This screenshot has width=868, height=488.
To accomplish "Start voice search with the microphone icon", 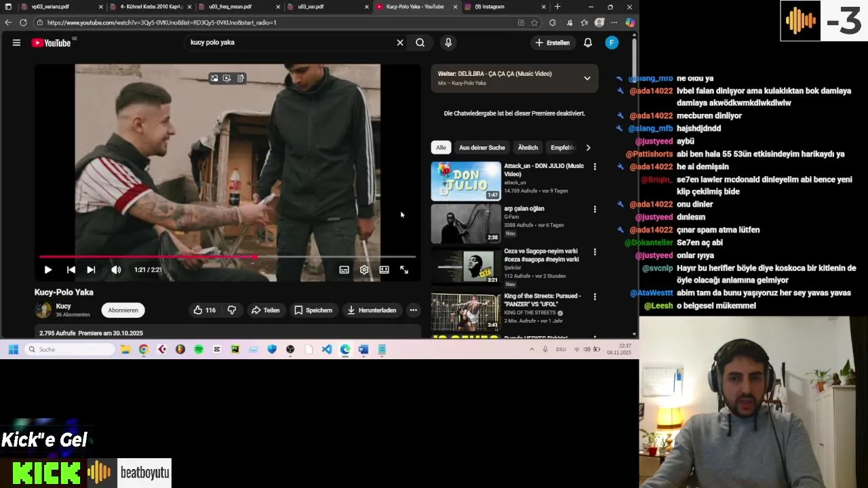I will coord(448,43).
